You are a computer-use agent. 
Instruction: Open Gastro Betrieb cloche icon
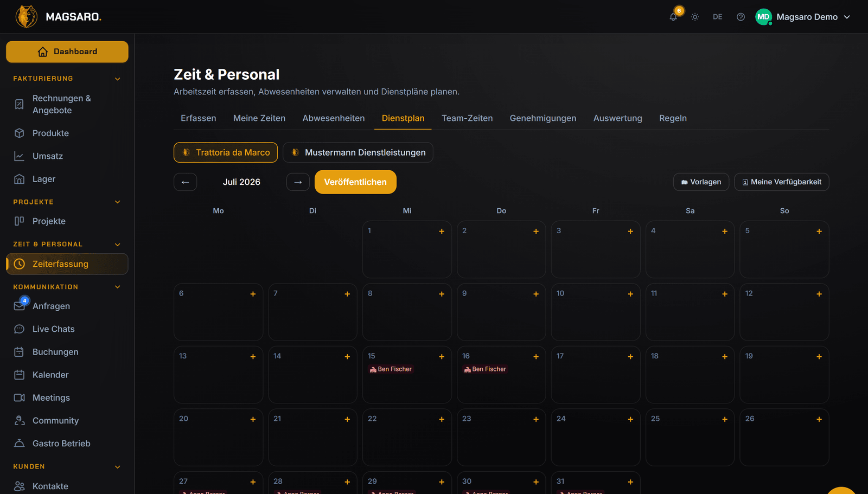[19, 444]
